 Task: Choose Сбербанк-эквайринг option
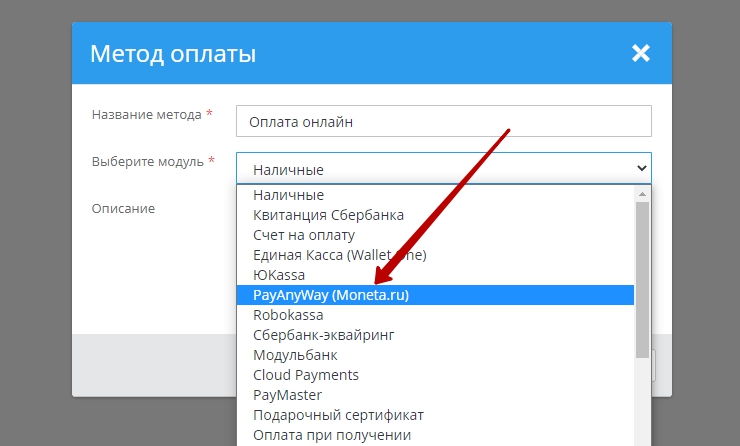[x=323, y=335]
